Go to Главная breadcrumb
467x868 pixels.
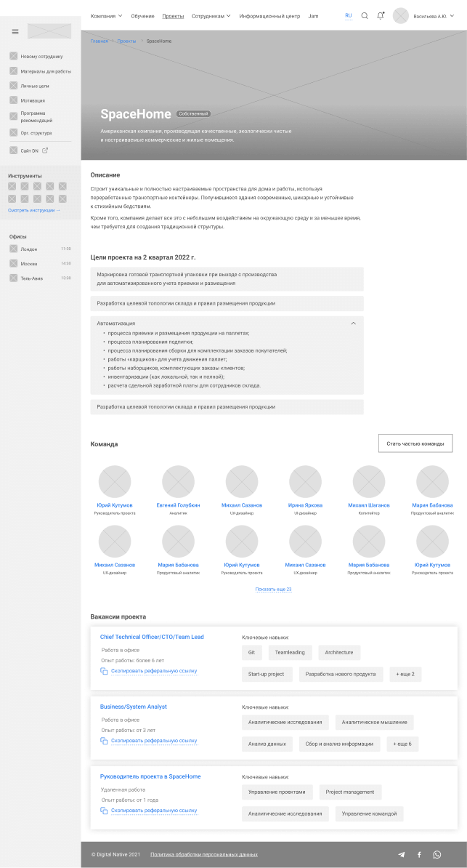click(x=100, y=41)
